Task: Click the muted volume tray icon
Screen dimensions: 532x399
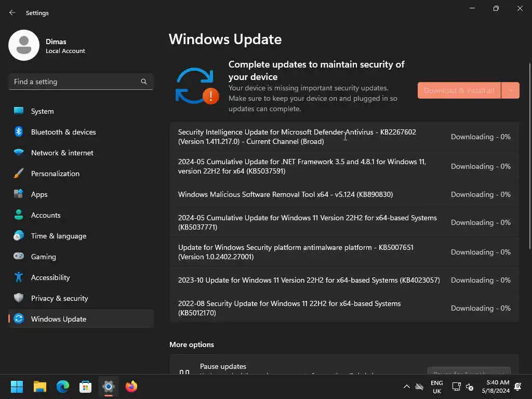Action: point(470,387)
